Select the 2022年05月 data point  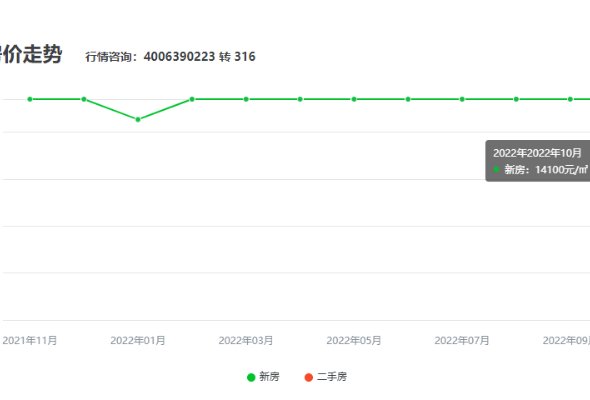[354, 99]
